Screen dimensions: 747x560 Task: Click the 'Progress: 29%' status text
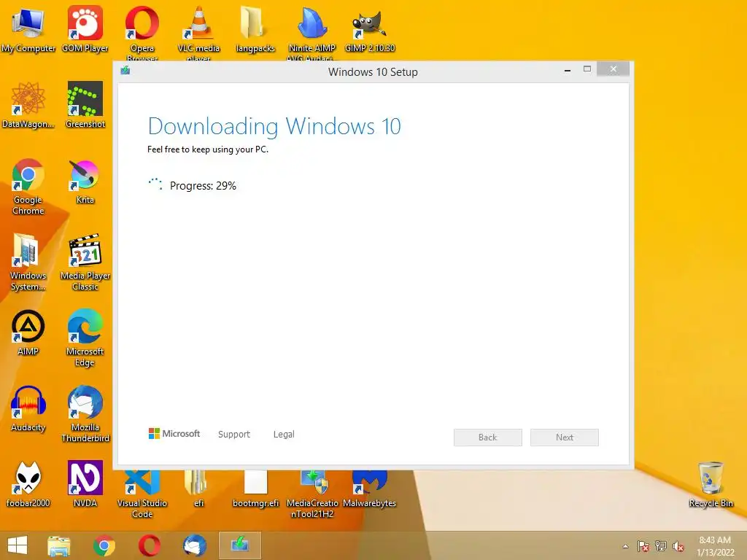tap(203, 186)
